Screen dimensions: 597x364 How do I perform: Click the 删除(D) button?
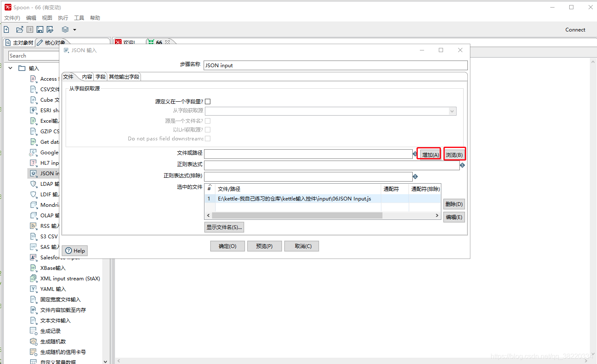pos(454,204)
